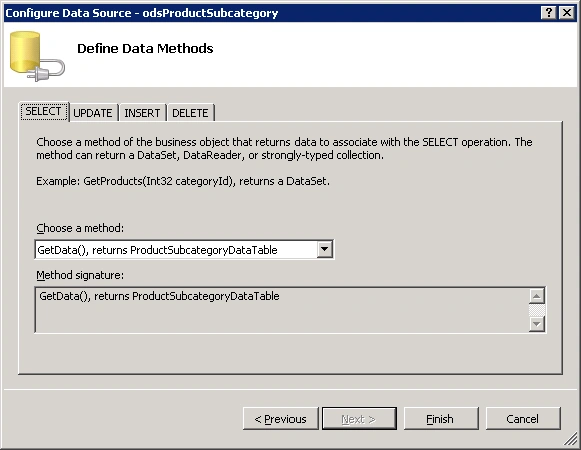Cancel the data source configuration
The image size is (581, 450).
tap(523, 419)
